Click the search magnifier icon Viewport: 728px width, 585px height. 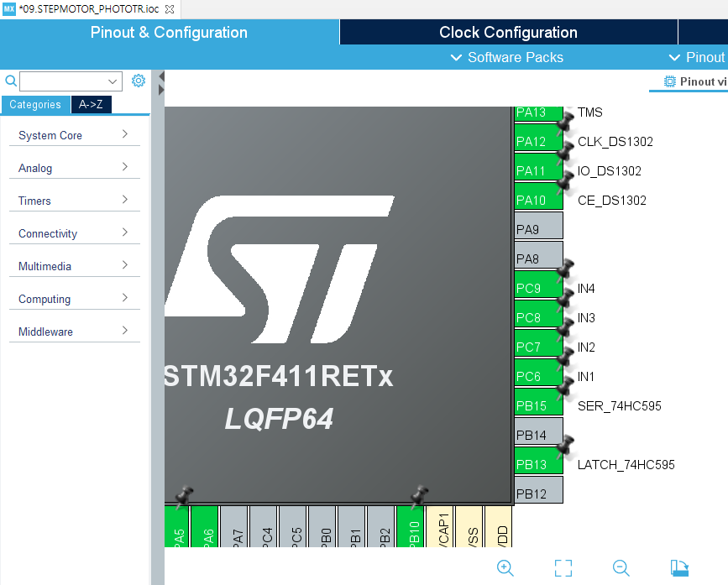(11, 81)
